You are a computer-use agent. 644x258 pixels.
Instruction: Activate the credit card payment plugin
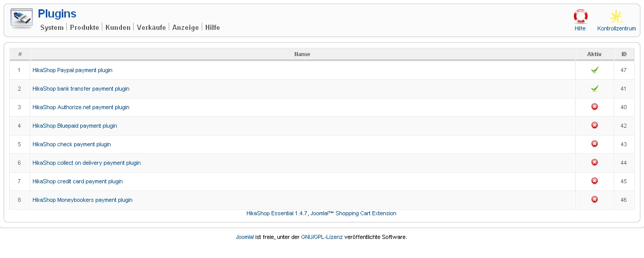[595, 181]
